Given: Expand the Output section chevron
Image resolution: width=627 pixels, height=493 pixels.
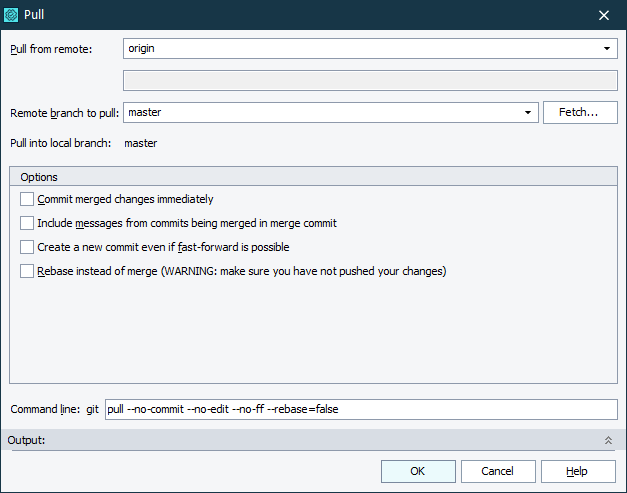Looking at the screenshot, I should click(608, 440).
